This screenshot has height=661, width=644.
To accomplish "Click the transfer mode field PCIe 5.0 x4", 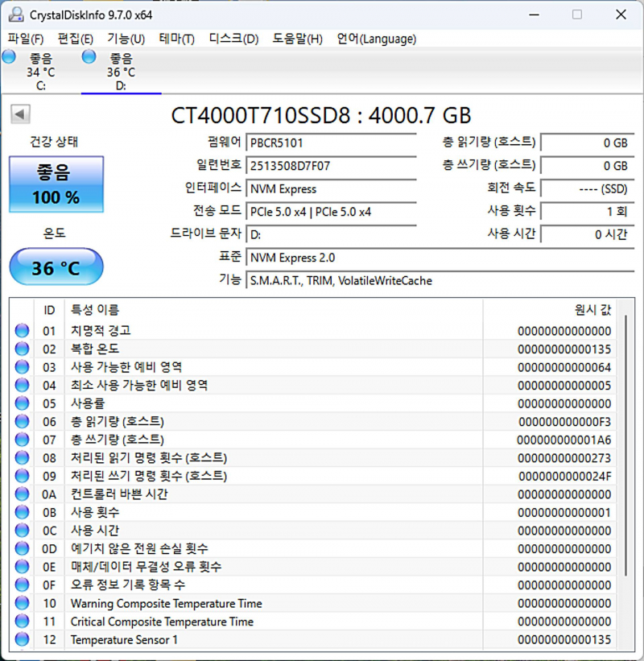I will coord(332,212).
